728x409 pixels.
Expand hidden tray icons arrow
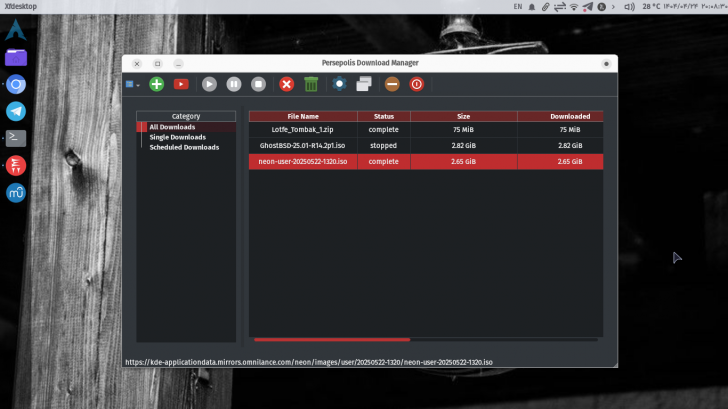[613, 6]
